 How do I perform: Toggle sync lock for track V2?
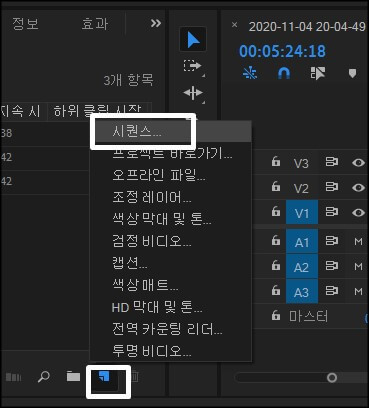331,187
